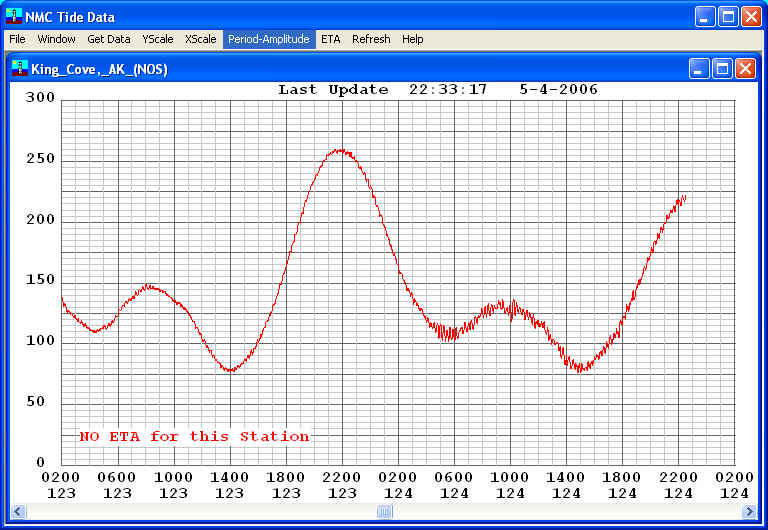
Task: Open the XScale menu
Action: [200, 39]
